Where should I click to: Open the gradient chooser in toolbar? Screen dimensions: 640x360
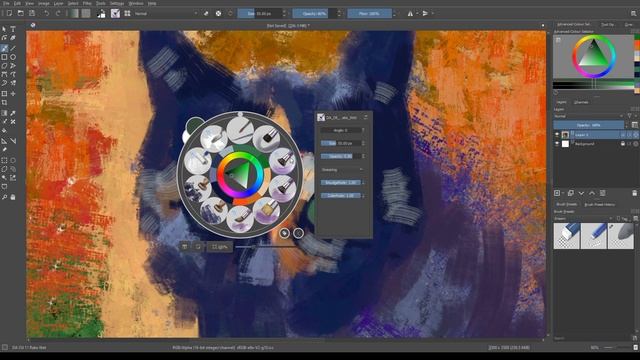[74, 13]
